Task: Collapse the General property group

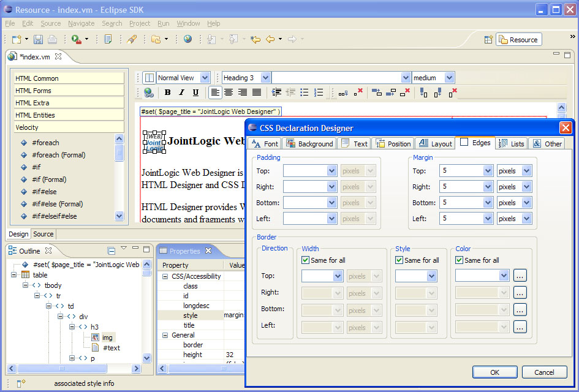Action: [165, 335]
